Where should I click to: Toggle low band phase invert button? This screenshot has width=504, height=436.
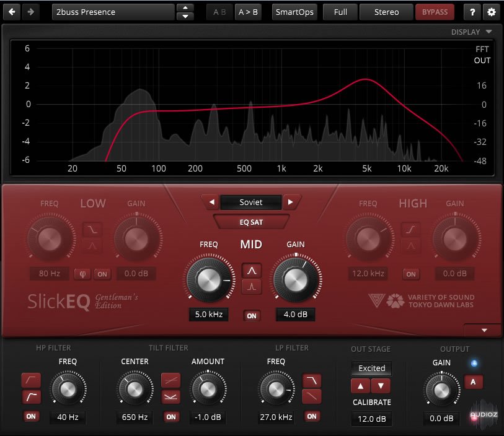(x=82, y=274)
